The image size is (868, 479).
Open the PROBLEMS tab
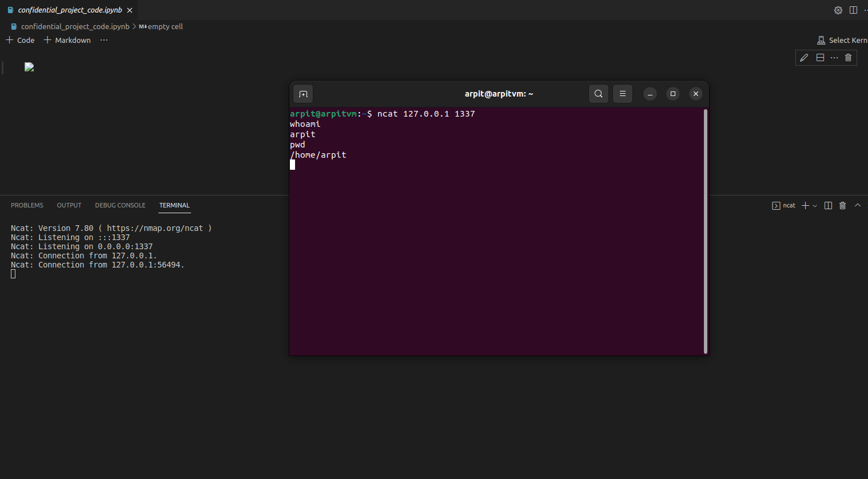27,205
